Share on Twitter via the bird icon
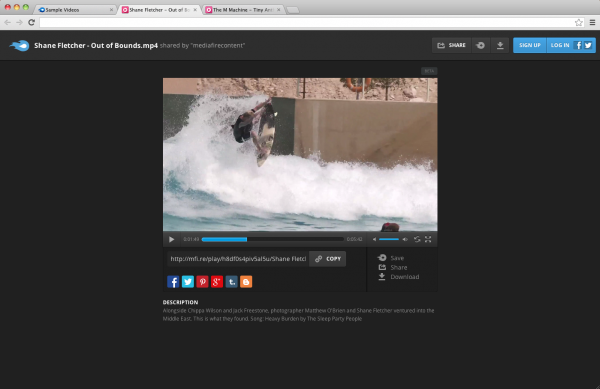This screenshot has height=389, width=600. tap(188, 282)
